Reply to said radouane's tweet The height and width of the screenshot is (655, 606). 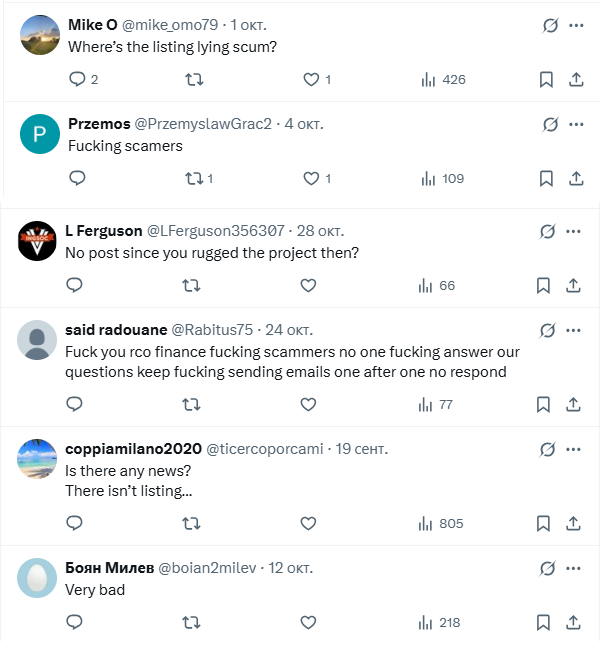[x=74, y=404]
